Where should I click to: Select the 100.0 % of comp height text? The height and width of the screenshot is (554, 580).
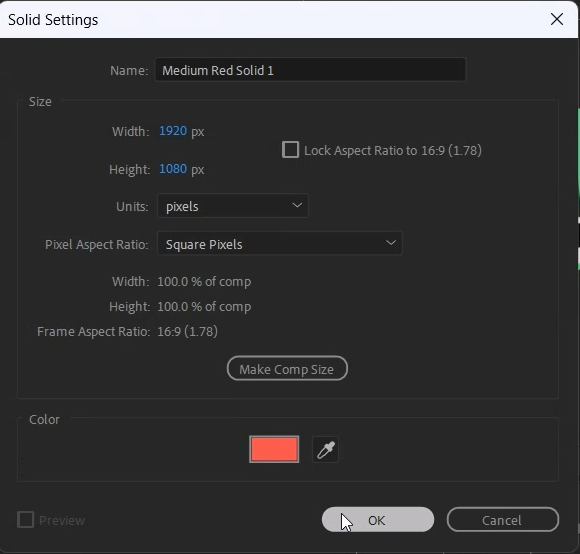[x=204, y=307]
